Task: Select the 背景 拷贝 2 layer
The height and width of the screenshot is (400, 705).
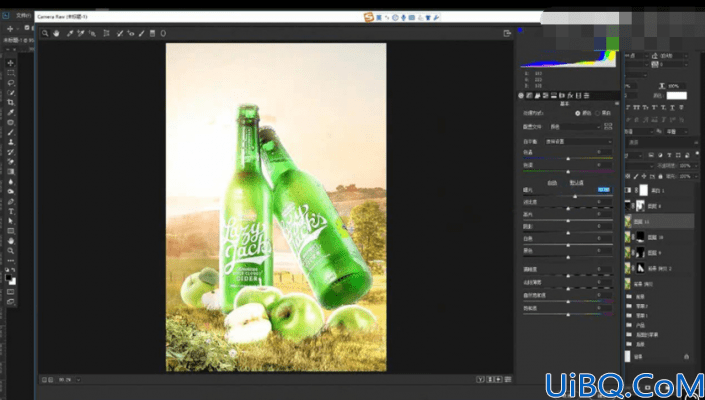Action: [x=660, y=268]
